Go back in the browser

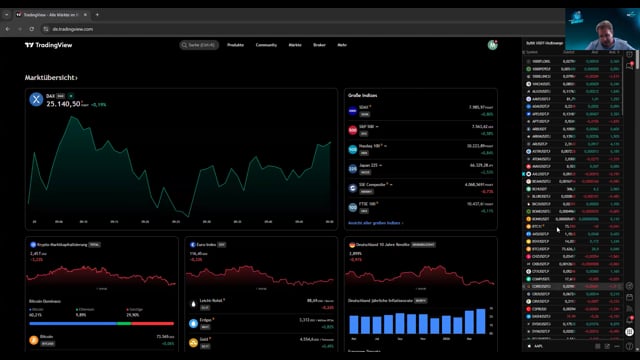pyautogui.click(x=7, y=29)
